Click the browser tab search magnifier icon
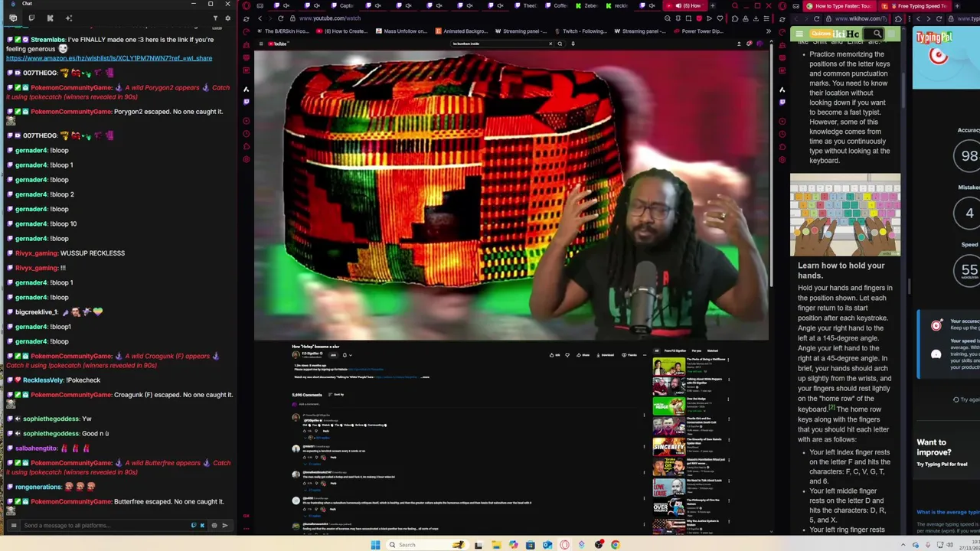The image size is (980, 551). click(734, 6)
